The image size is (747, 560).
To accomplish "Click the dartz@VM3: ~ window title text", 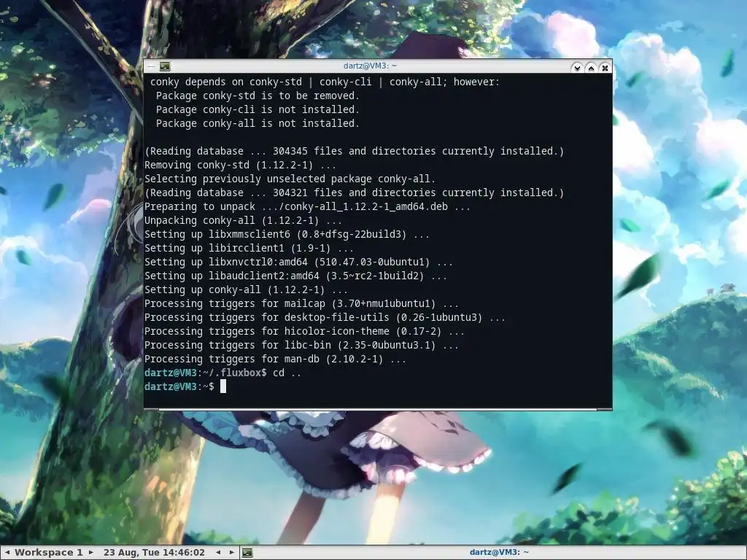I will [x=370, y=66].
